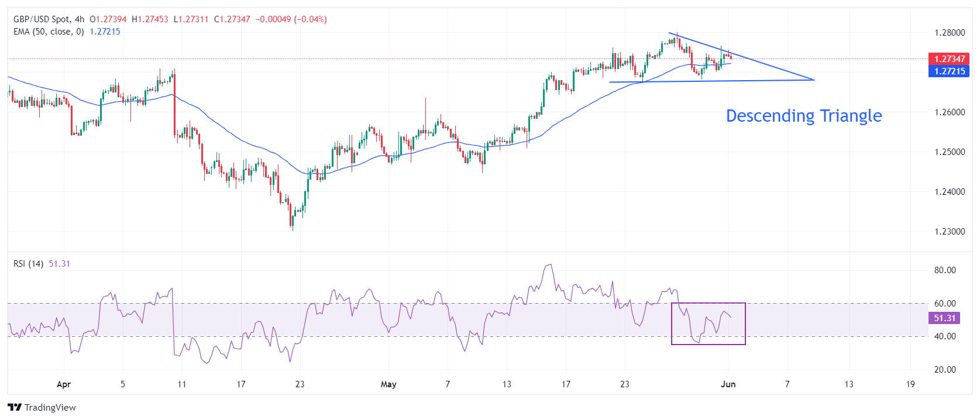Select the Descending Triangle text annotation
The height and width of the screenshot is (420, 980).
click(x=803, y=116)
